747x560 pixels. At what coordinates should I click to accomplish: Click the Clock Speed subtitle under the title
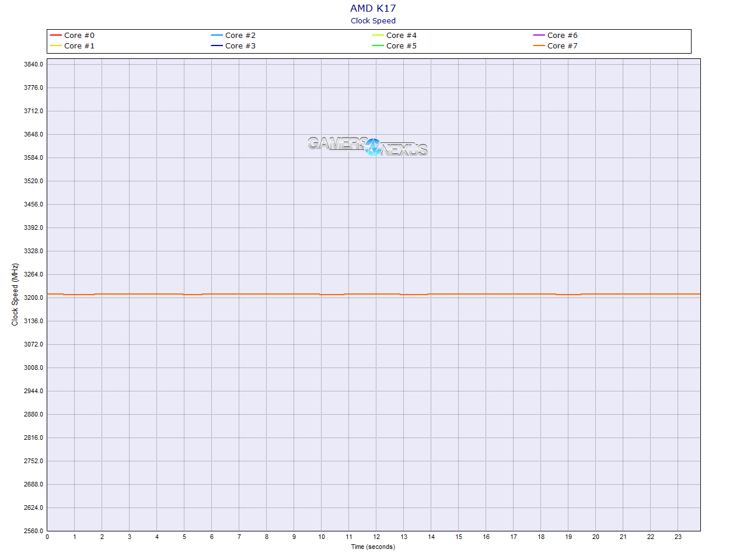tap(373, 21)
